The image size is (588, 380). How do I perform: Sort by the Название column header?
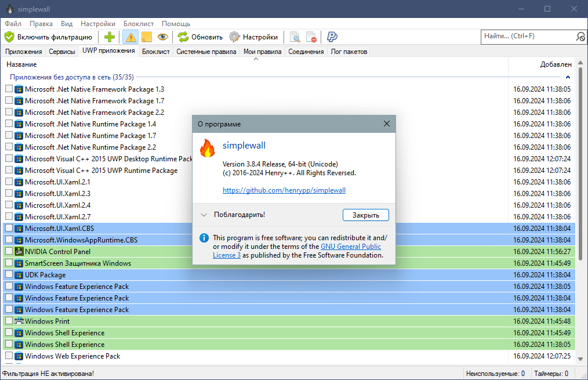point(255,64)
